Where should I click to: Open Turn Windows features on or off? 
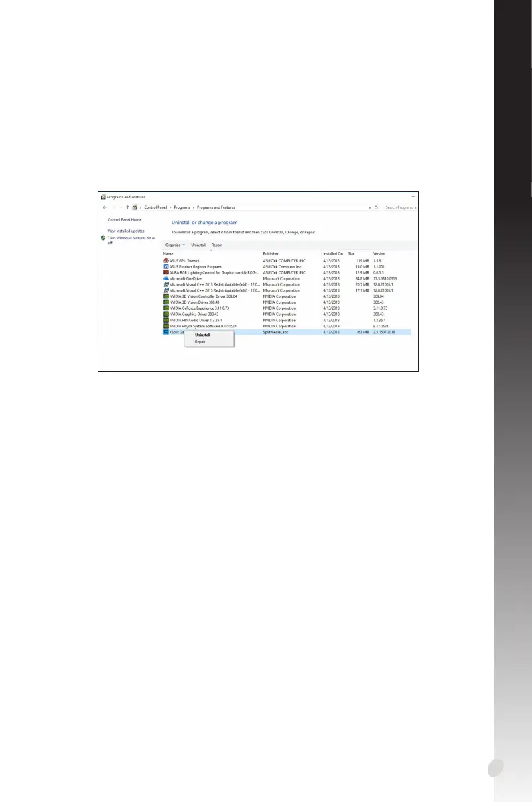[x=131, y=240]
